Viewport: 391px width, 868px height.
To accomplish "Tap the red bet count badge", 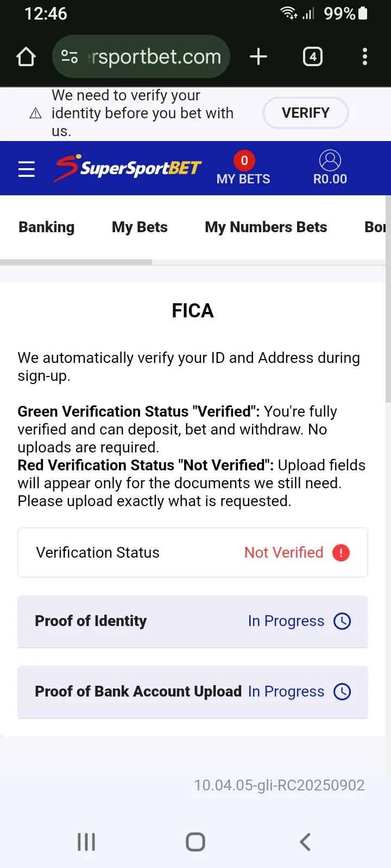I will (244, 161).
